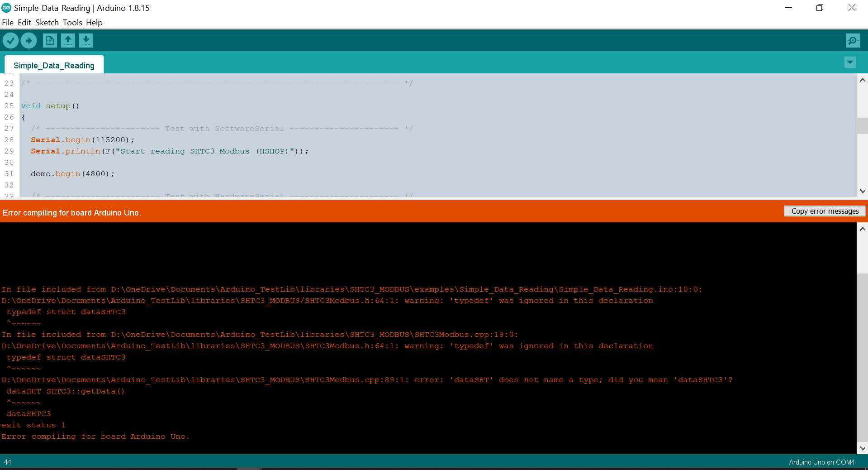868x470 pixels.
Task: Click the 'Arduino Uno on COM4' status label
Action: 821,462
